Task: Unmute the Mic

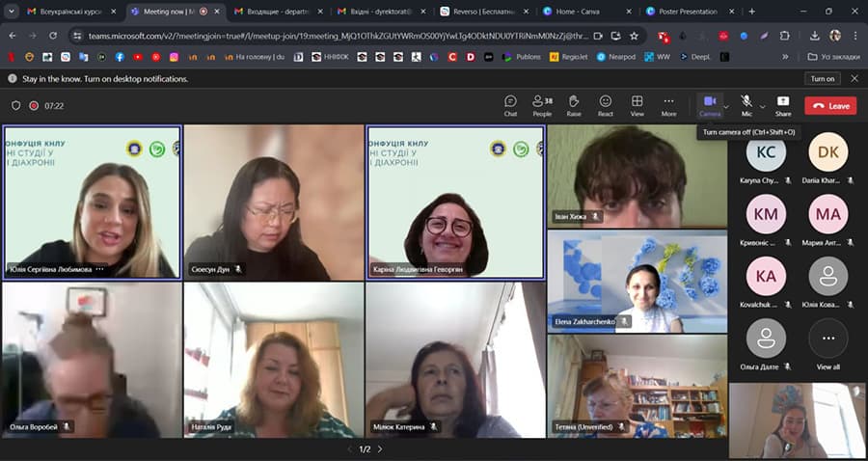Action: click(x=746, y=105)
